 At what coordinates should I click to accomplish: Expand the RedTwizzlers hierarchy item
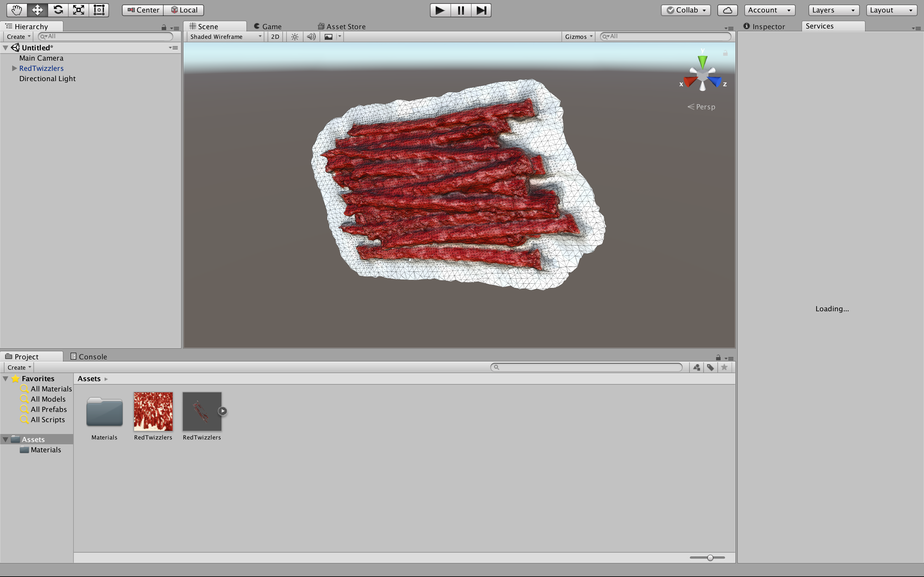14,68
